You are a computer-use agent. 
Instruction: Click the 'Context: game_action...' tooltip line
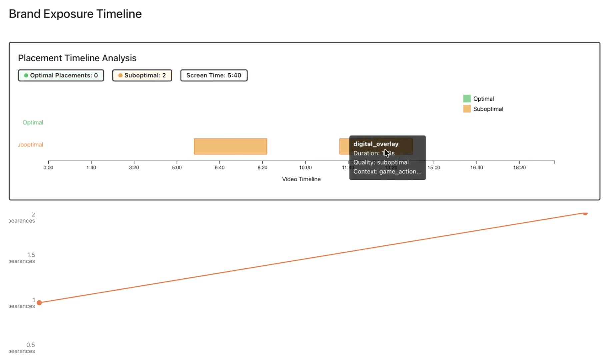(x=387, y=172)
